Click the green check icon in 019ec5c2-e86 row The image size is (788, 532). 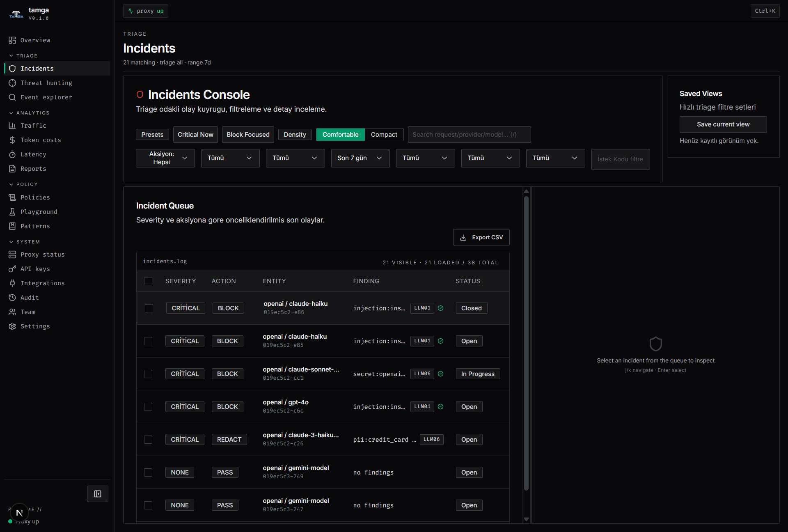point(441,308)
